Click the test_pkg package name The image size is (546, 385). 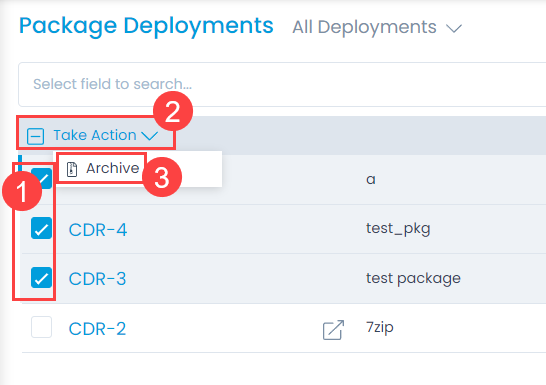coord(398,229)
